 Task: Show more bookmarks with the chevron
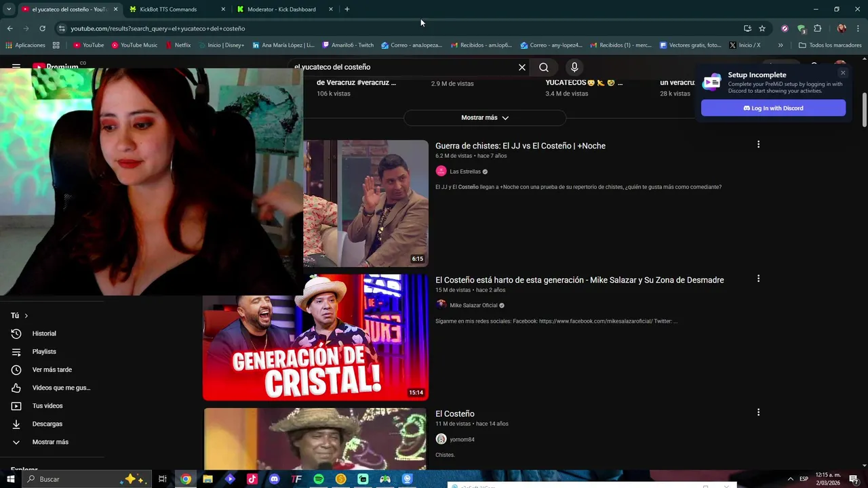pyautogui.click(x=781, y=45)
